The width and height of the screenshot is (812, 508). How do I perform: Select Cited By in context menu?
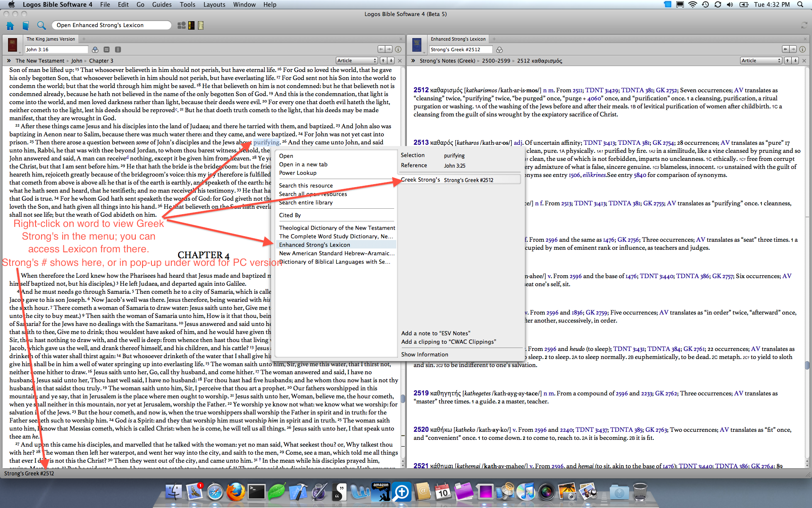click(290, 215)
